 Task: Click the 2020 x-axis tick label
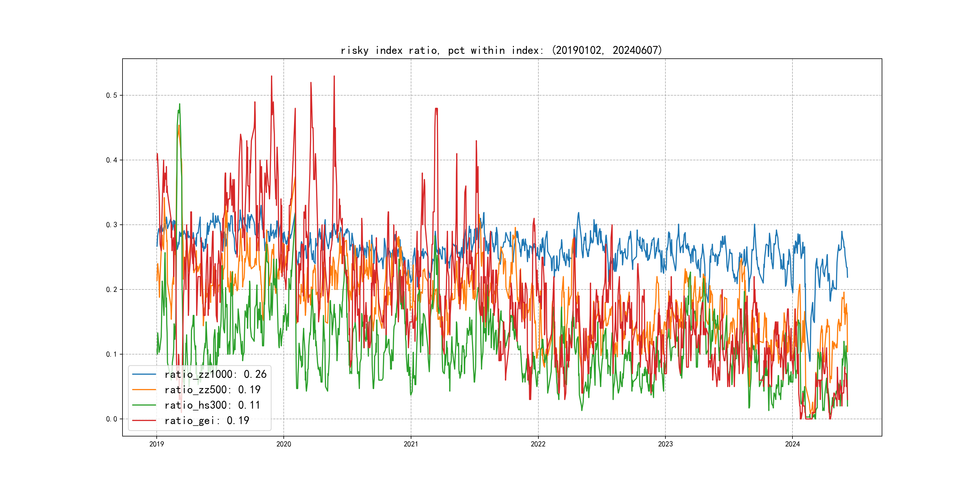tap(283, 444)
